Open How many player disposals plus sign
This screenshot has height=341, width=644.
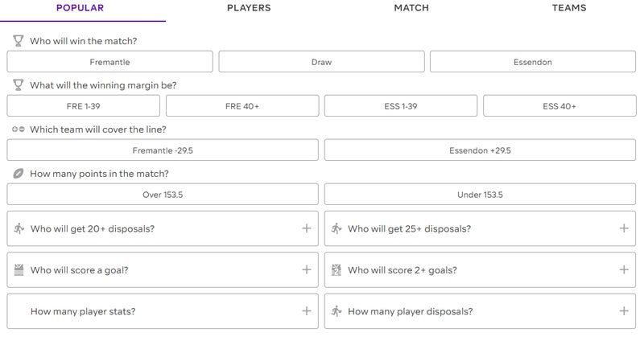point(624,311)
